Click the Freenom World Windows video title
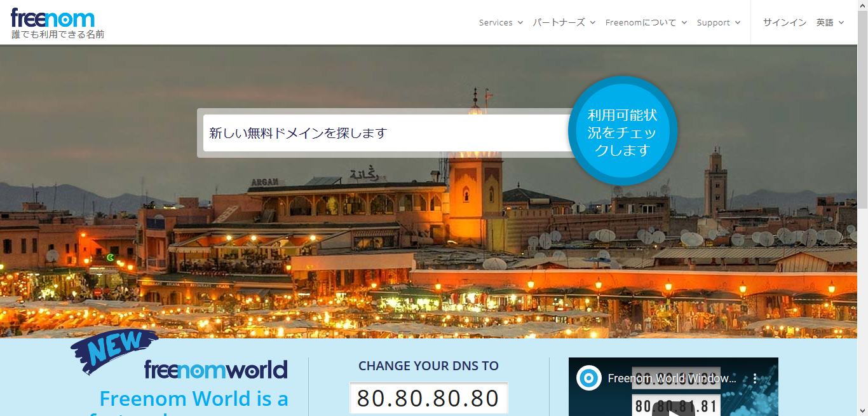Screen dimensions: 868x416 pos(672,378)
